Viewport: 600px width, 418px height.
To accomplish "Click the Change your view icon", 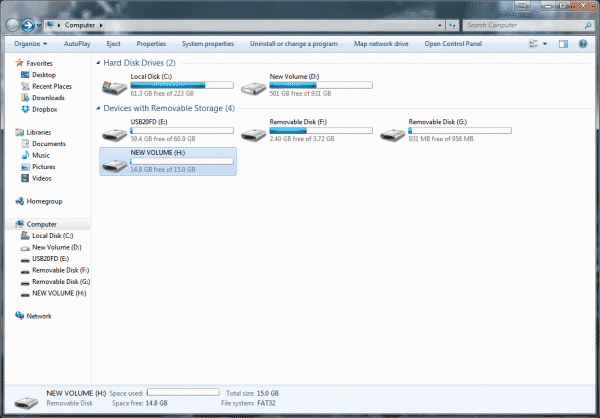I will point(533,44).
